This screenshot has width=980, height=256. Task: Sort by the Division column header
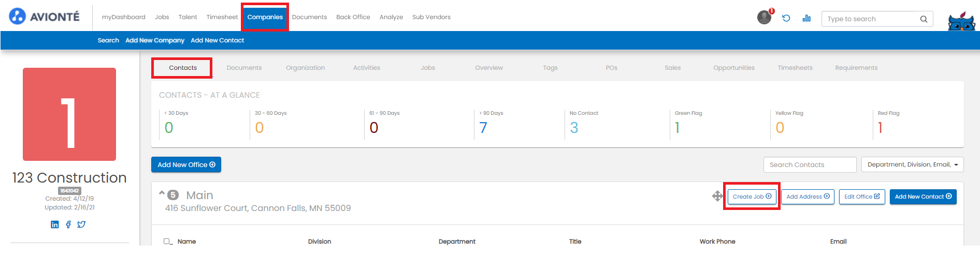(320, 242)
